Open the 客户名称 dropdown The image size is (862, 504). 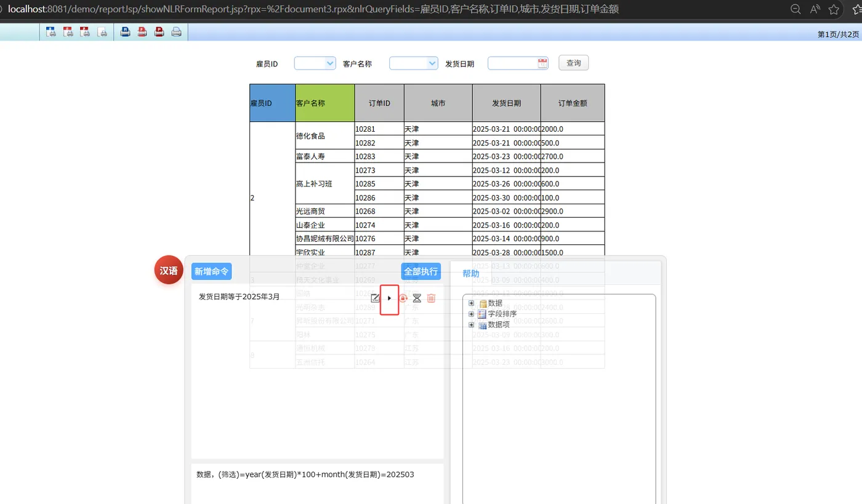point(414,63)
